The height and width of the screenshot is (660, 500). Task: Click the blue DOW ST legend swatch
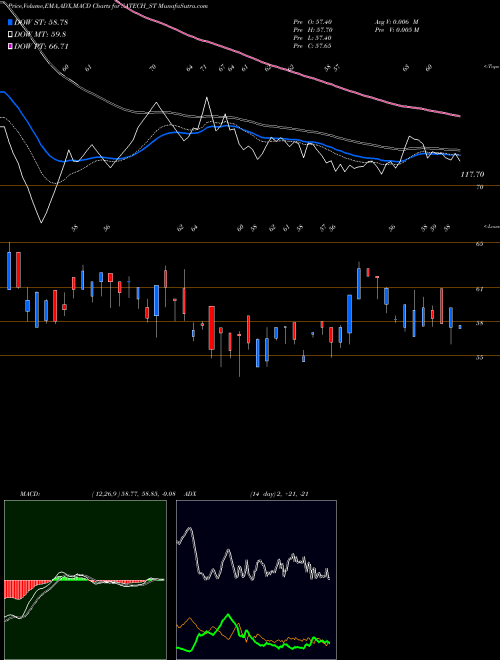11,22
